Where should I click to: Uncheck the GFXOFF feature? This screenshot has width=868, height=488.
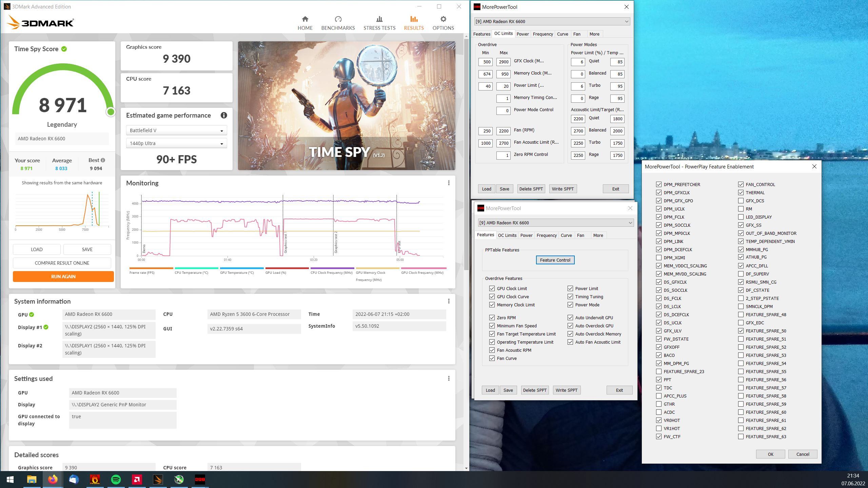point(659,347)
